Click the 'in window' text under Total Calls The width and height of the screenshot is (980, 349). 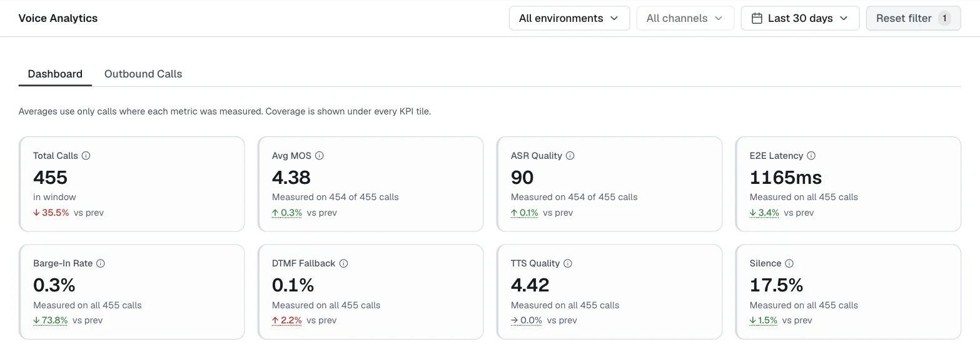point(54,197)
